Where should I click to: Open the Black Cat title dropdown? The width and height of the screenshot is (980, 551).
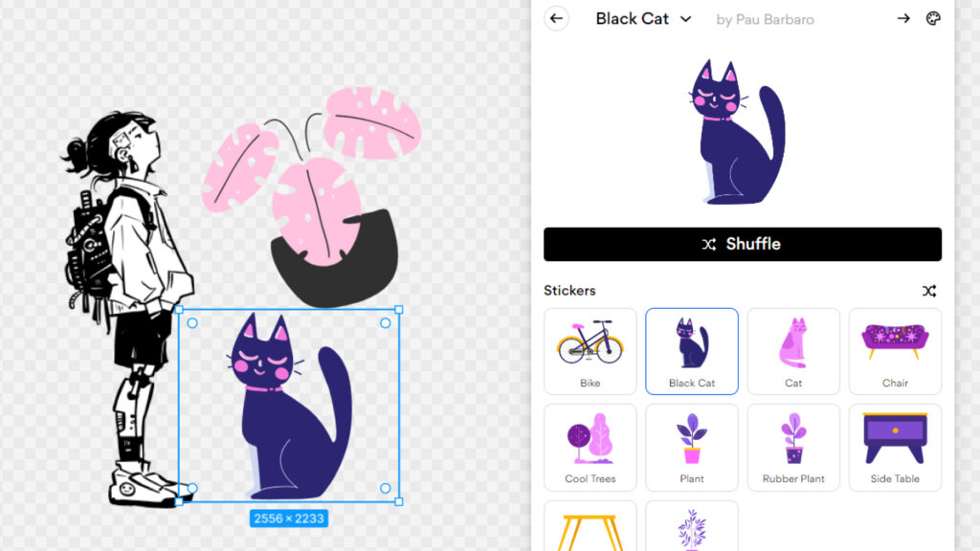[644, 19]
